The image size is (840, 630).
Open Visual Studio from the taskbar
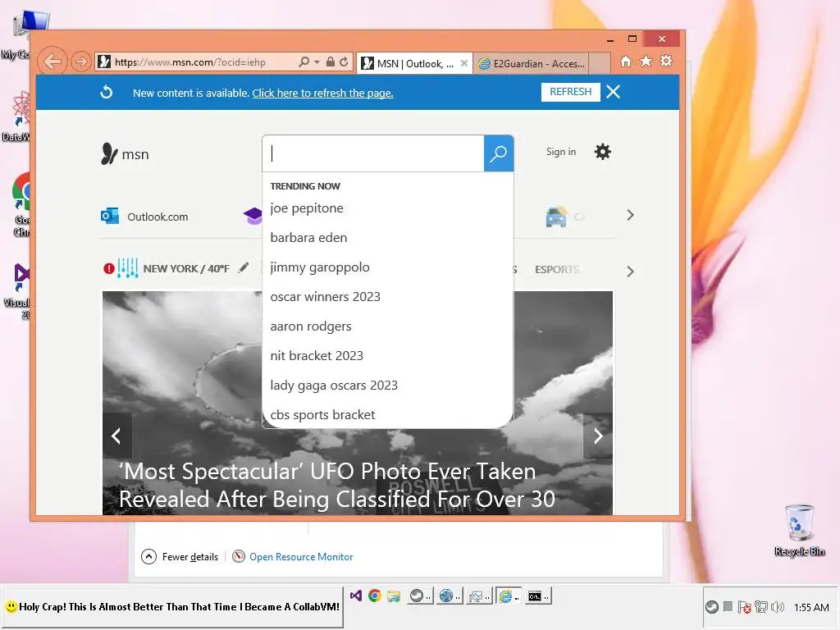[x=356, y=596]
